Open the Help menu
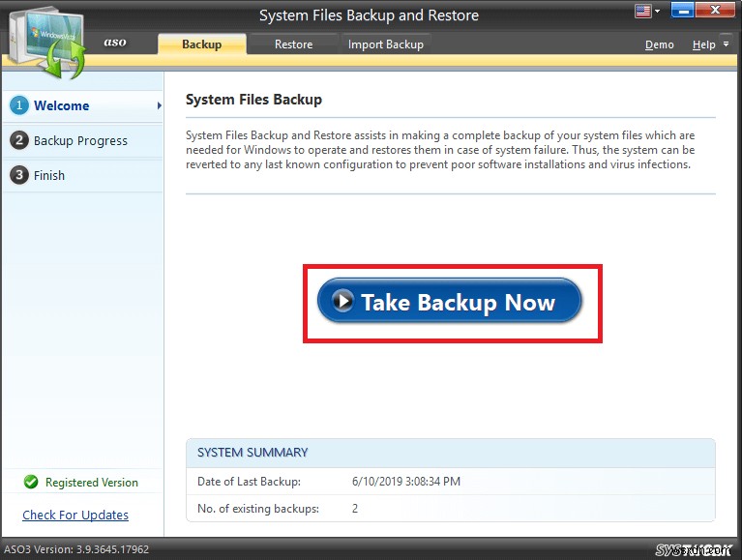 click(703, 44)
